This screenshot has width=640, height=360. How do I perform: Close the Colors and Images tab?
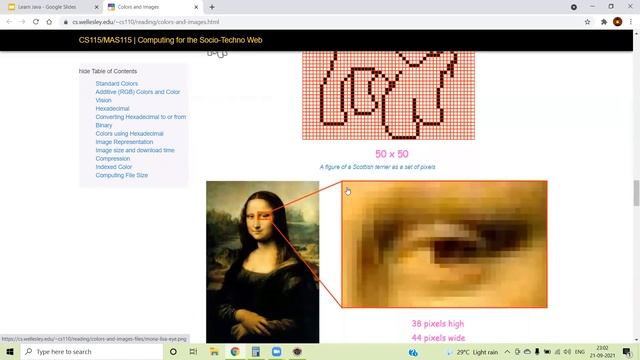pyautogui.click(x=196, y=7)
